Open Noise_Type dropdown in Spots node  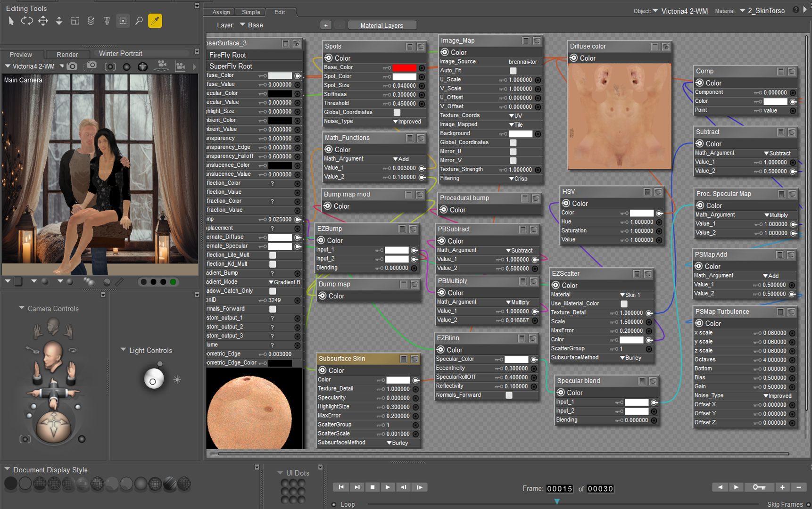tap(407, 122)
